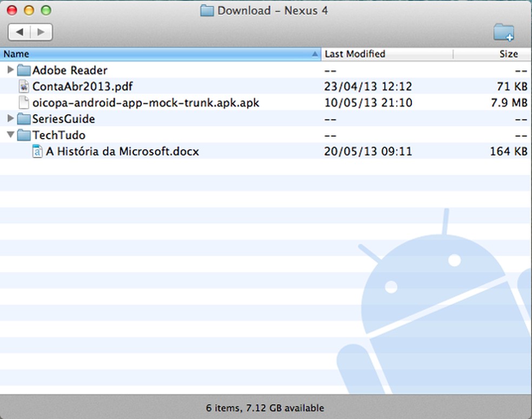
Task: Click the ContaAbr2013.pdf file icon
Action: point(24,86)
